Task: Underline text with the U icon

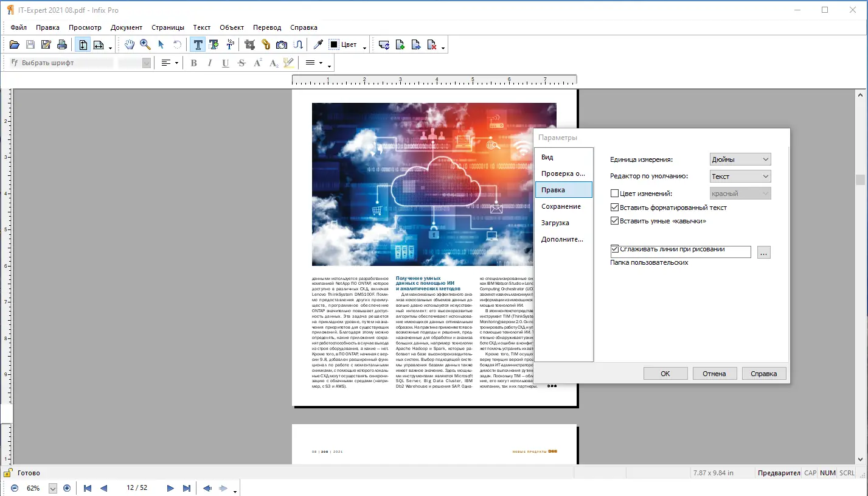Action: click(x=226, y=63)
